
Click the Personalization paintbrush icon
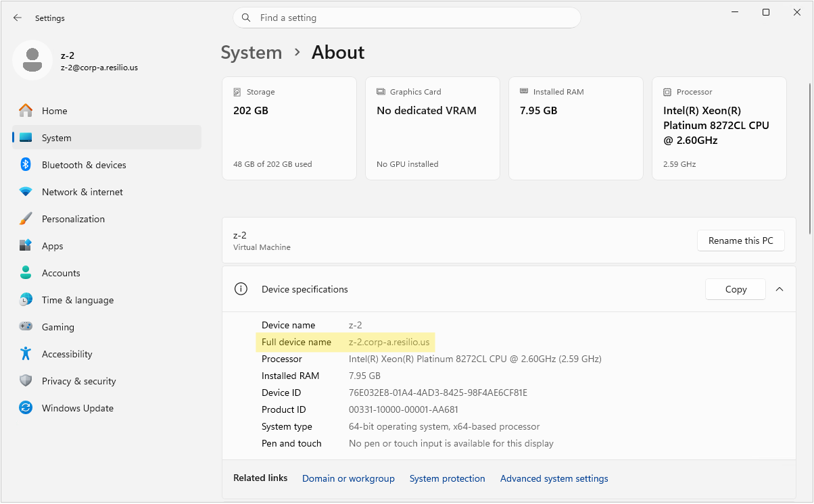coord(26,219)
